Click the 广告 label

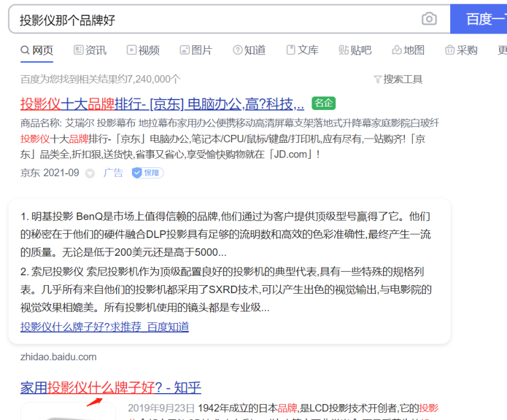pyautogui.click(x=113, y=173)
